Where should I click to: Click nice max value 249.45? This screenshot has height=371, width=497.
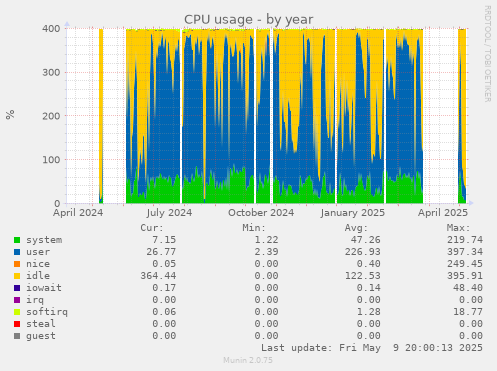pyautogui.click(x=465, y=264)
